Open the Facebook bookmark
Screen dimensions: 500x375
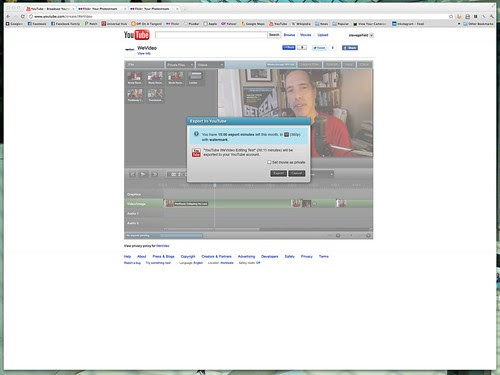pos(37,24)
